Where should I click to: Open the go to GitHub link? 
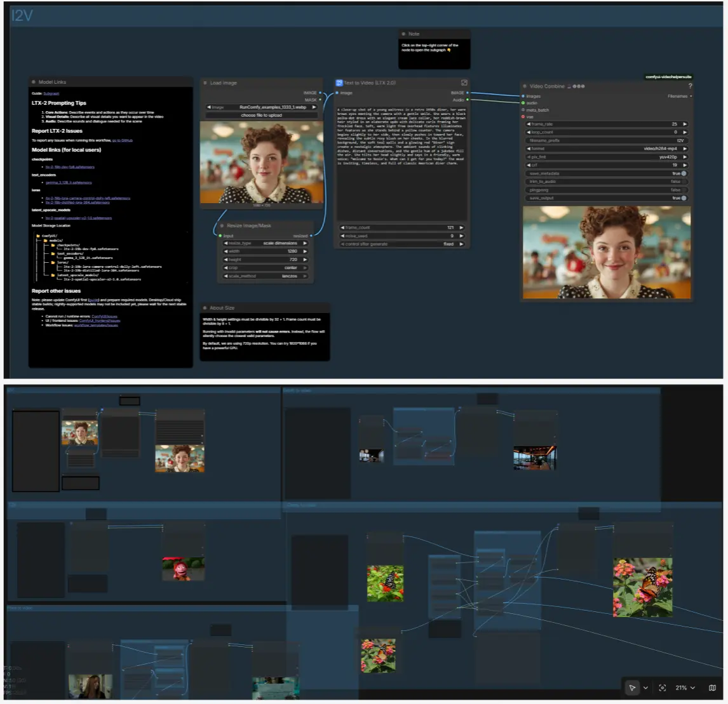(122, 140)
